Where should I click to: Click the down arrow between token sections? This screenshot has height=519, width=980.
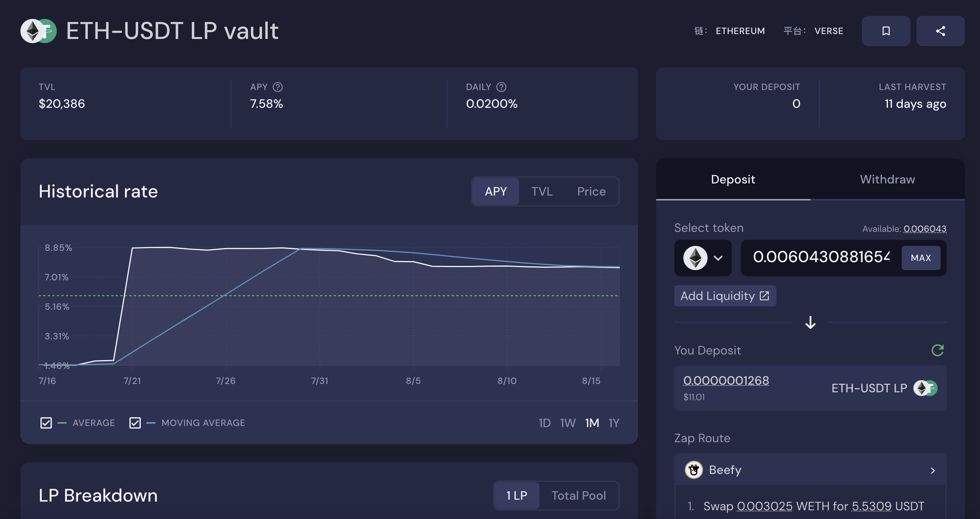810,322
